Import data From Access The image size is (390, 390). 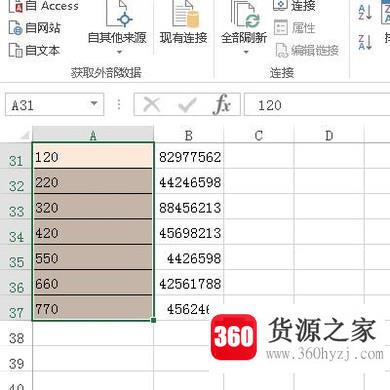43,6
